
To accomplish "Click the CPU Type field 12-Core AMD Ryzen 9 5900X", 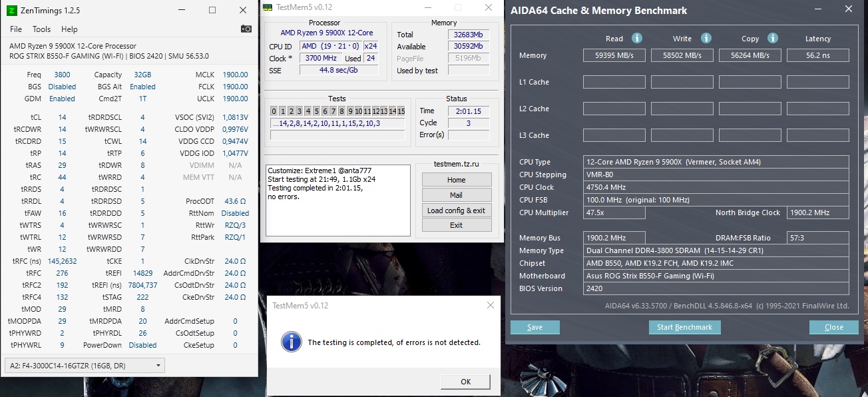I will tap(716, 162).
